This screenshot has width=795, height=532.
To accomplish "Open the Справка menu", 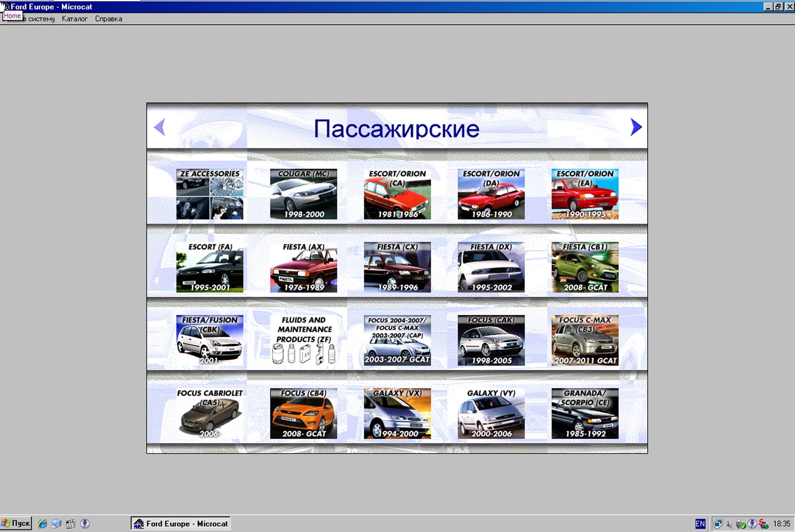I will 108,19.
